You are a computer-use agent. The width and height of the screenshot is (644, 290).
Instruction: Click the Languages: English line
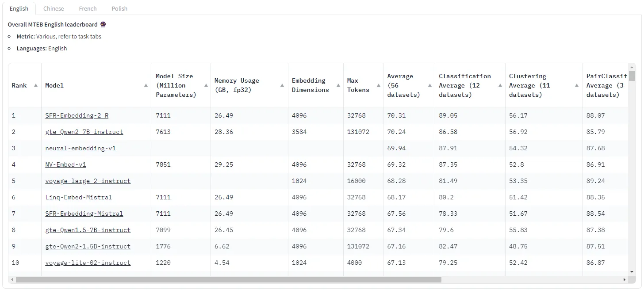tap(42, 48)
